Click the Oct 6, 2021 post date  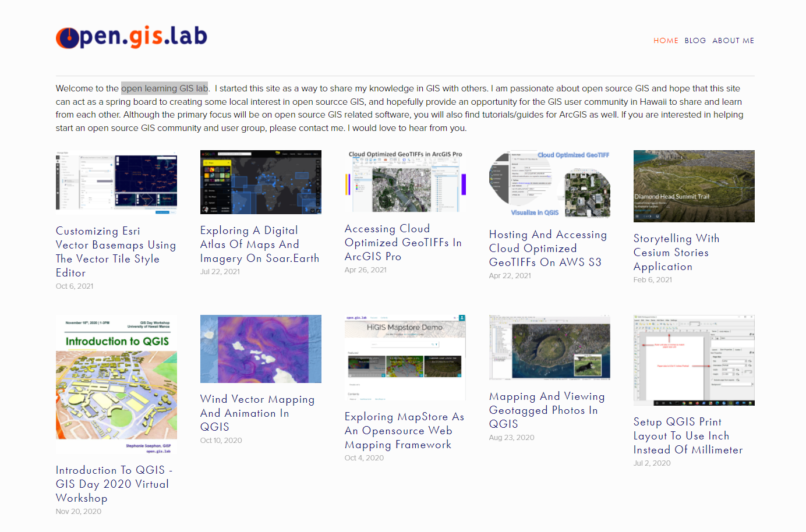coord(75,286)
